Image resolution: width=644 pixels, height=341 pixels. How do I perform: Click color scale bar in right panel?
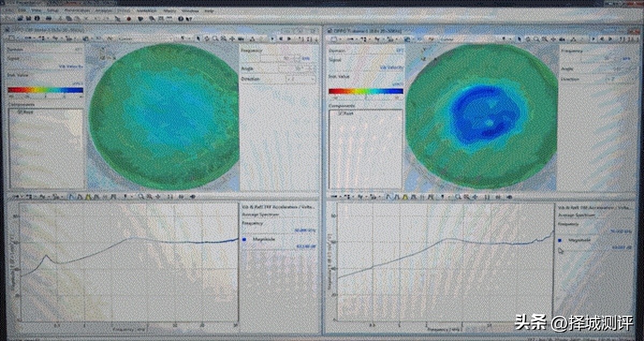pos(365,91)
